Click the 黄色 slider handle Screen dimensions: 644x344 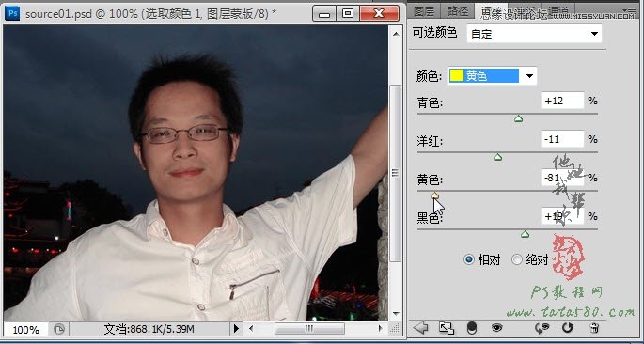[x=435, y=195]
